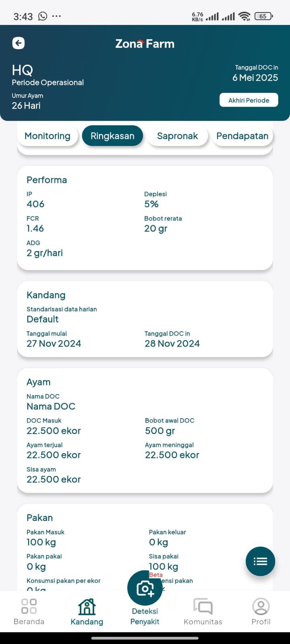
Task: Tap the Zona Farm logo title
Action: [145, 43]
